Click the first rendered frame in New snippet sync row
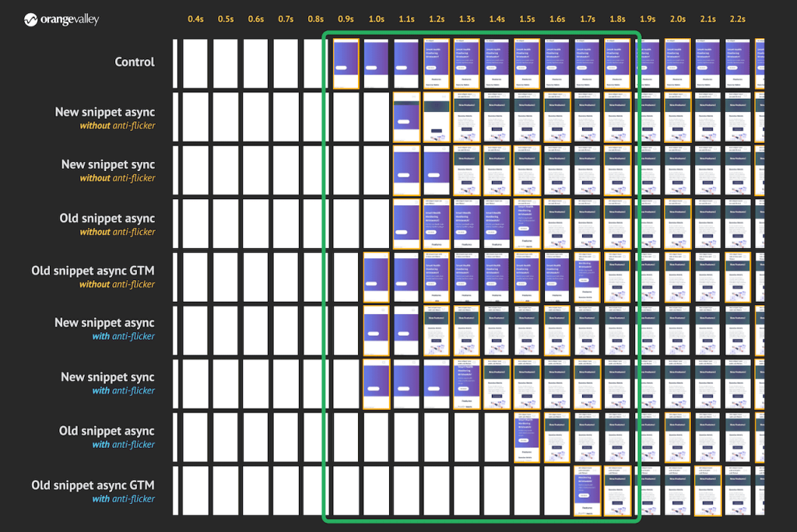 406,171
